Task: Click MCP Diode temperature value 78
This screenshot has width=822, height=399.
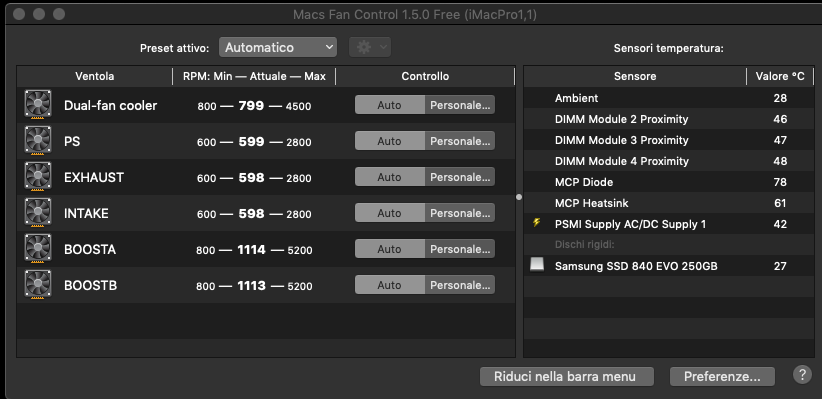Action: (780, 182)
